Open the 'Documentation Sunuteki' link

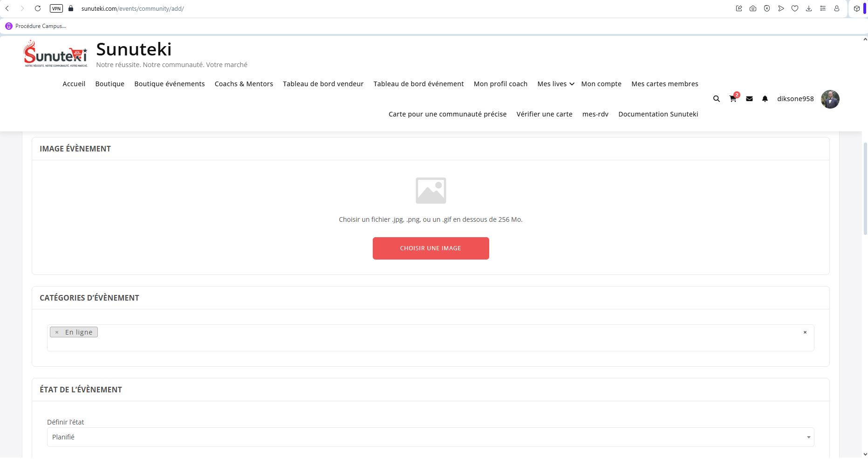[x=658, y=114]
